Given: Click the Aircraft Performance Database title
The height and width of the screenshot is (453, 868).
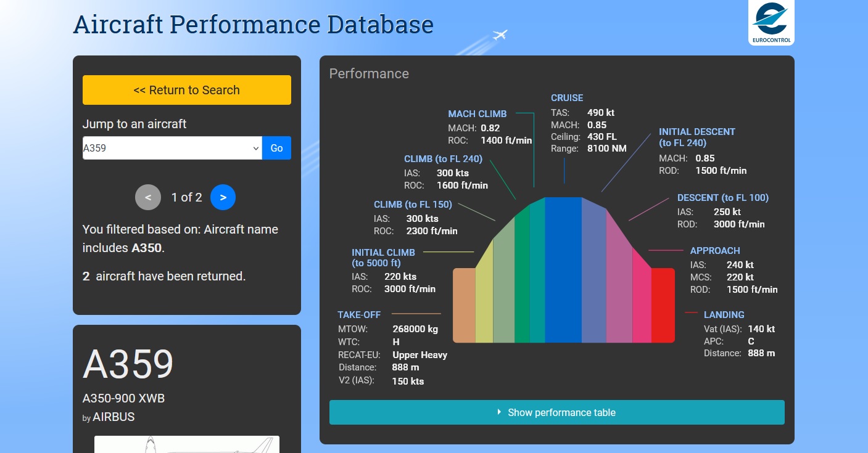Looking at the screenshot, I should pos(253,25).
